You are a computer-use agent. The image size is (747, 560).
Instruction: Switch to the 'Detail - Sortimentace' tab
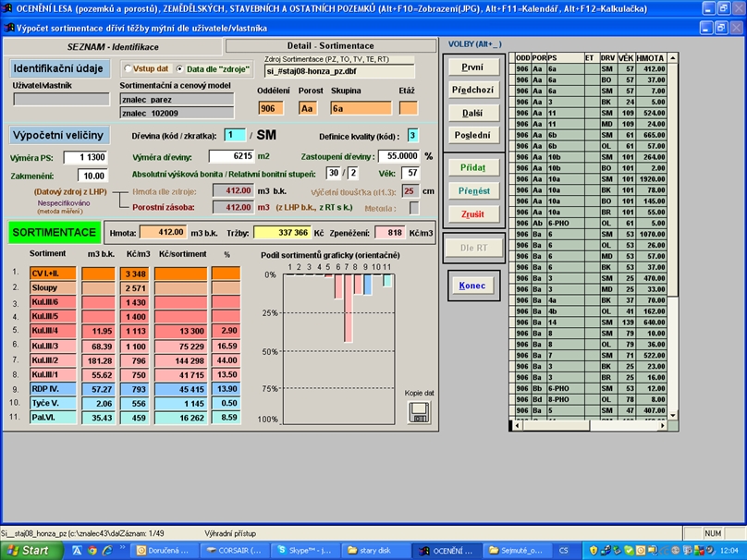pyautogui.click(x=331, y=45)
